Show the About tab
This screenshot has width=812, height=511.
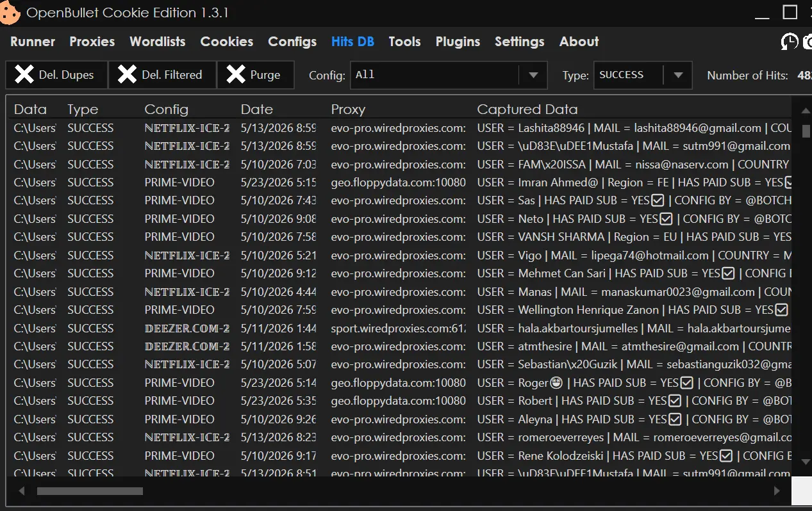tap(579, 42)
